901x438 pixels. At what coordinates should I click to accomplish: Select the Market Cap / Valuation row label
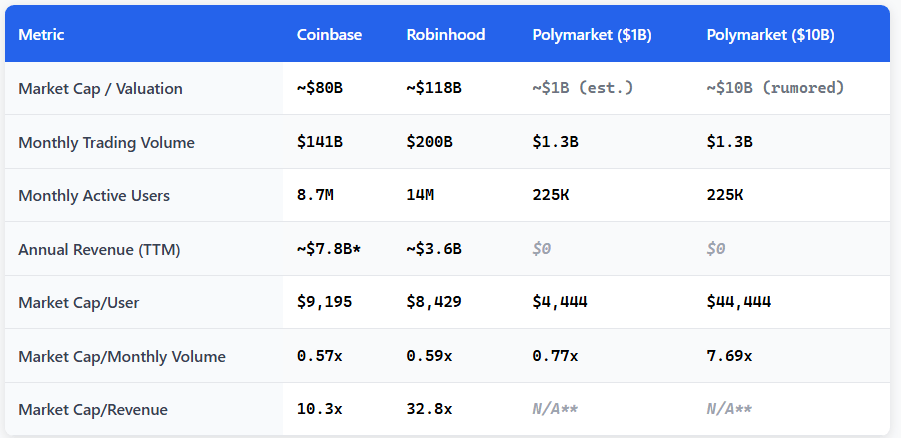point(100,89)
